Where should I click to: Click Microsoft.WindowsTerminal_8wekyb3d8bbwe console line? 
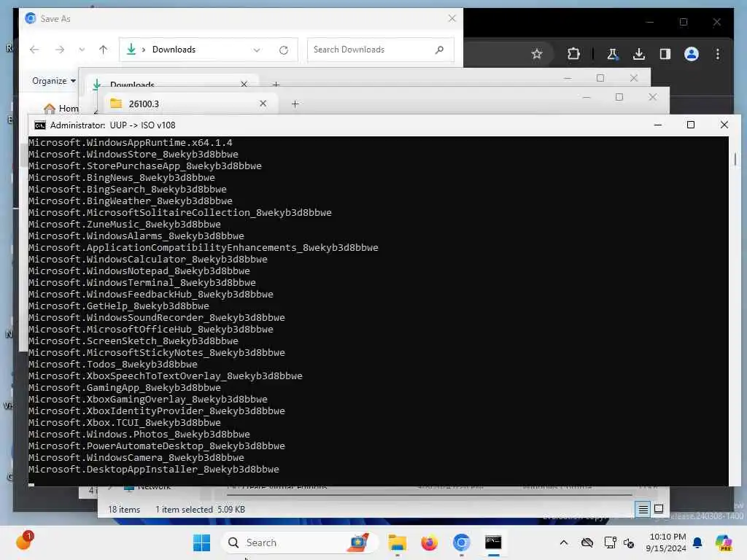(x=142, y=283)
